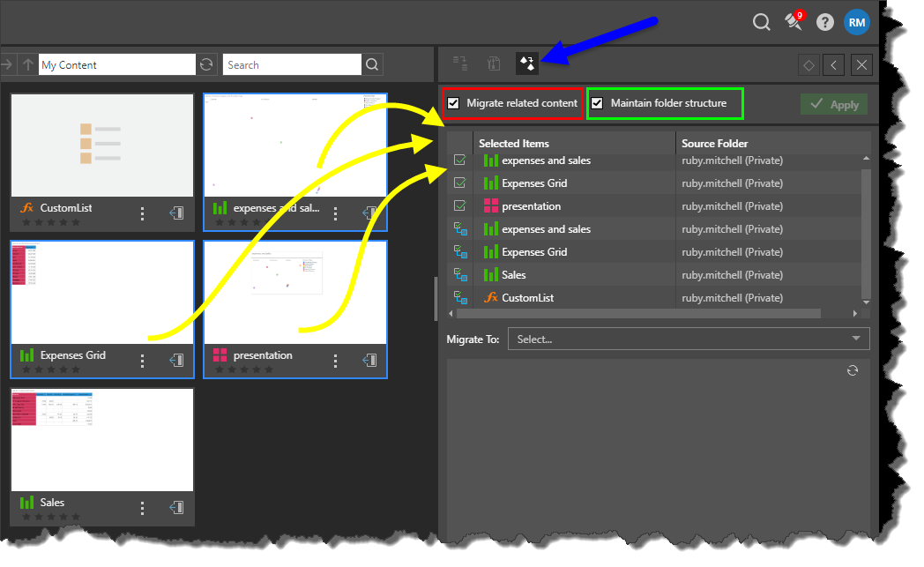Uncheck the presentation row in Selected Items

pyautogui.click(x=459, y=206)
